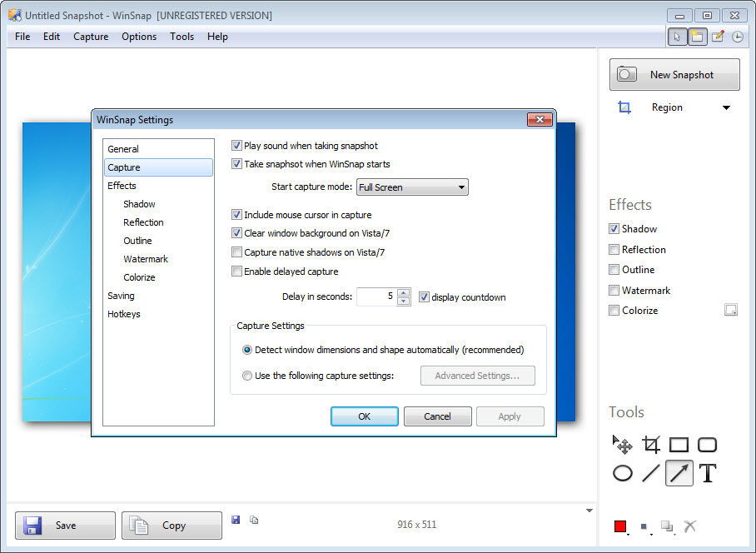Click the small quick-copy icon
This screenshot has width=756, height=553.
[254, 520]
